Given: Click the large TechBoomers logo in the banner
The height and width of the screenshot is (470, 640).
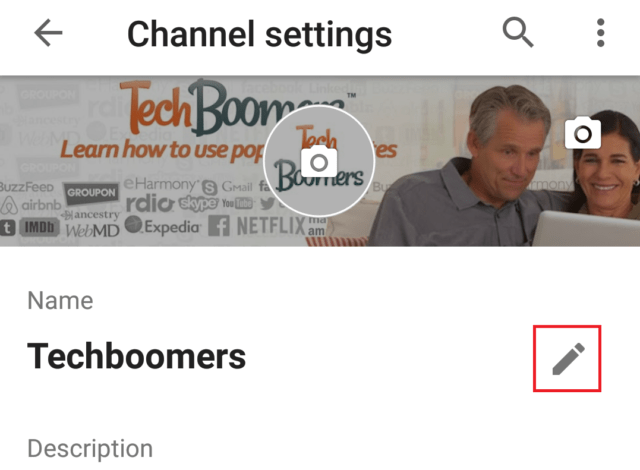Looking at the screenshot, I should (x=229, y=108).
